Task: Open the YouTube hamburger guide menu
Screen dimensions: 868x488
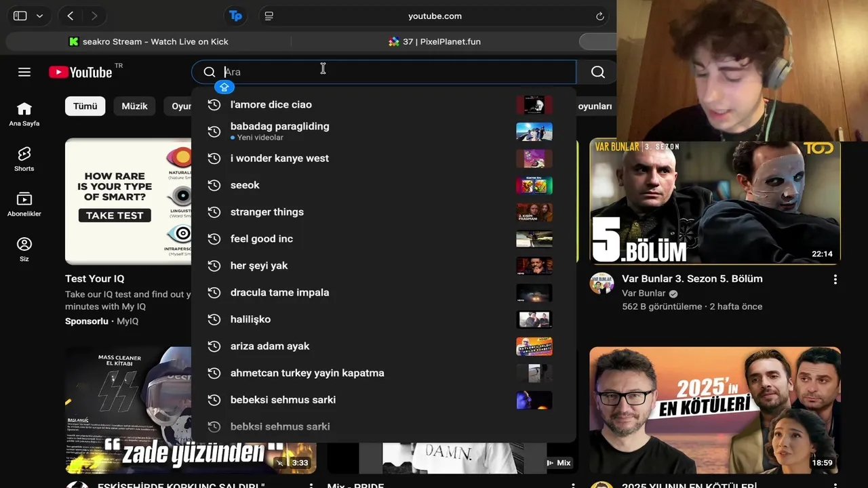Action: click(x=24, y=72)
